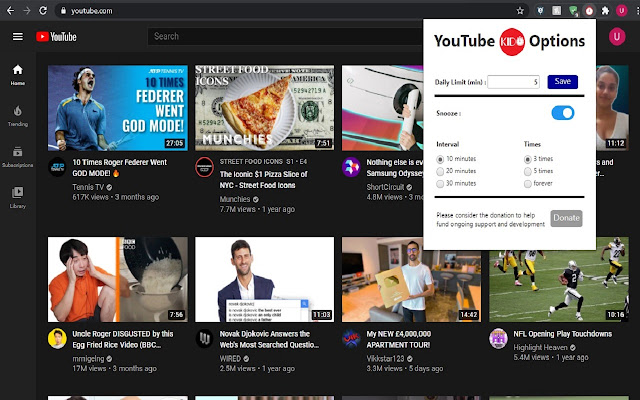The image size is (640, 400).
Task: Open Library in the sidebar
Action: 18,198
